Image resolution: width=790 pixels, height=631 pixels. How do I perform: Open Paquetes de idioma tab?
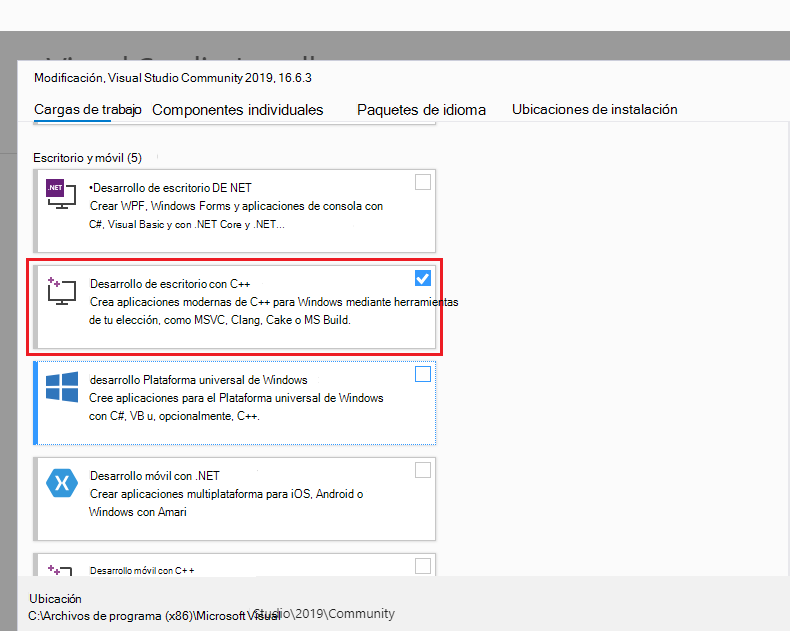pyautogui.click(x=421, y=110)
